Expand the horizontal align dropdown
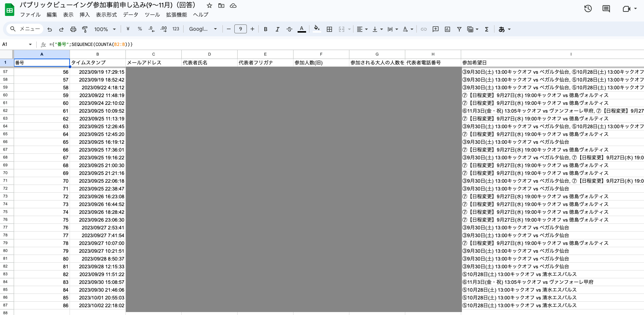Viewport: 644px width, 315px height. click(x=362, y=29)
